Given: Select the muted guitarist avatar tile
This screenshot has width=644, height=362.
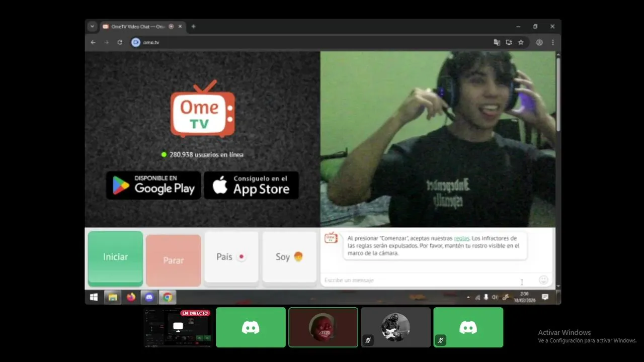Looking at the screenshot, I should 395,327.
